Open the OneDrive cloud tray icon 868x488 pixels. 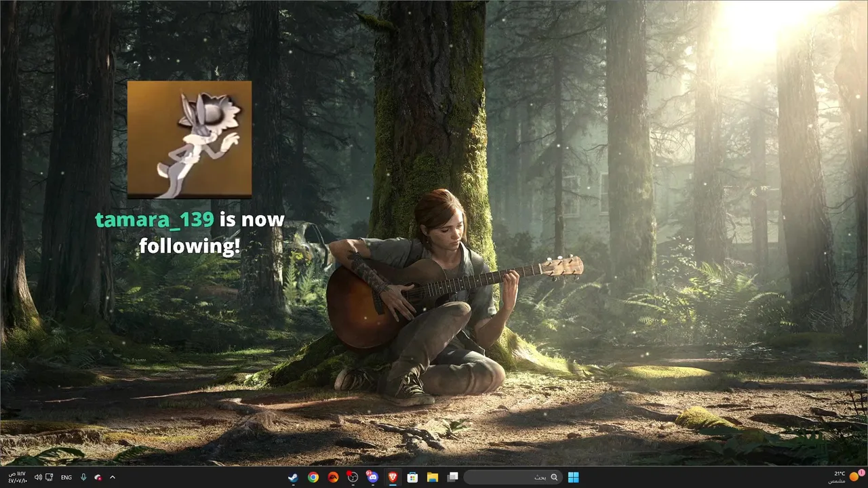98,477
